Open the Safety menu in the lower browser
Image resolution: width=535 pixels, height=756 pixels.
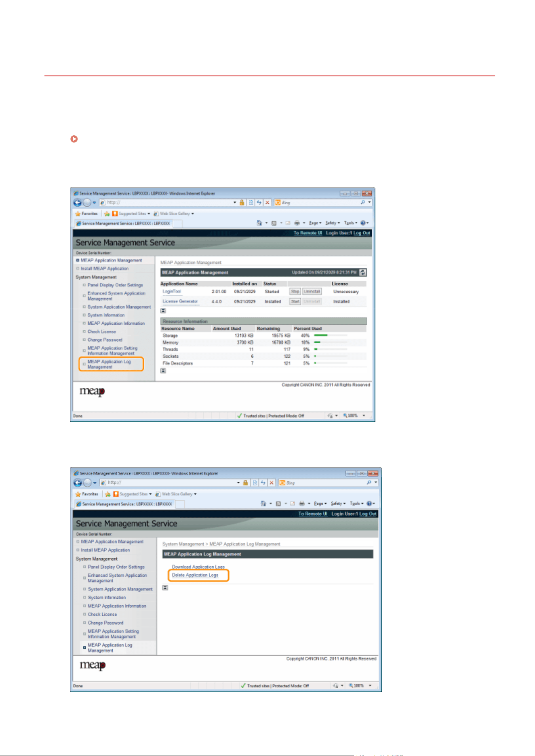tap(338, 504)
